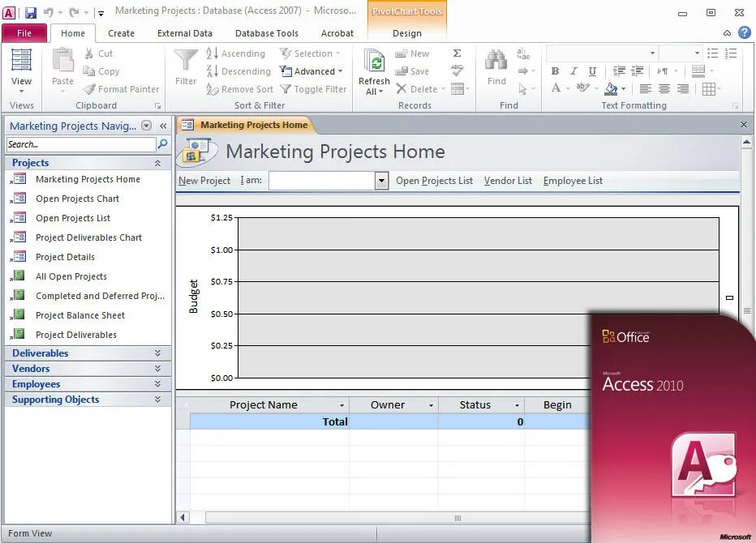The image size is (756, 543).
Task: Switch to Acrobat tab
Action: coord(337,33)
